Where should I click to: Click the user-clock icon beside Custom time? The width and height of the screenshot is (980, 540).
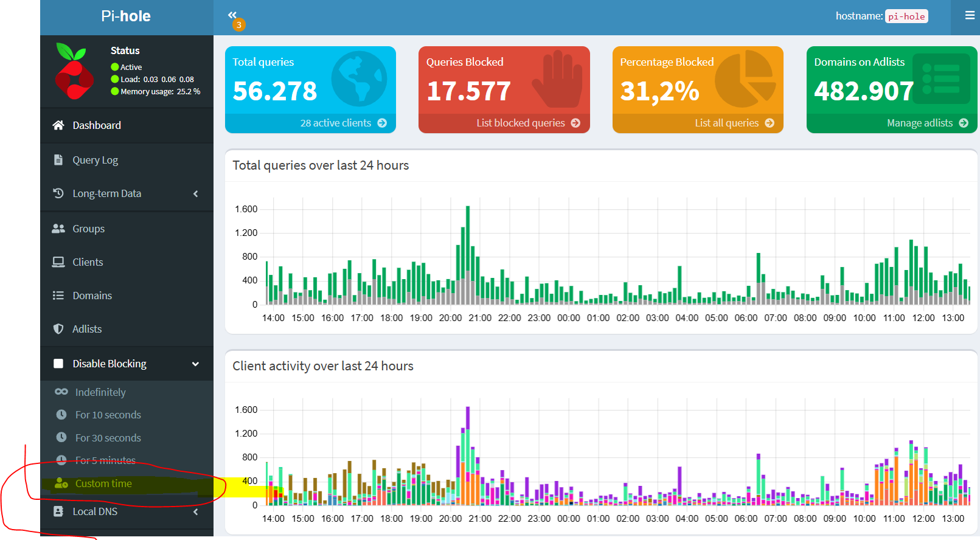[x=61, y=483]
